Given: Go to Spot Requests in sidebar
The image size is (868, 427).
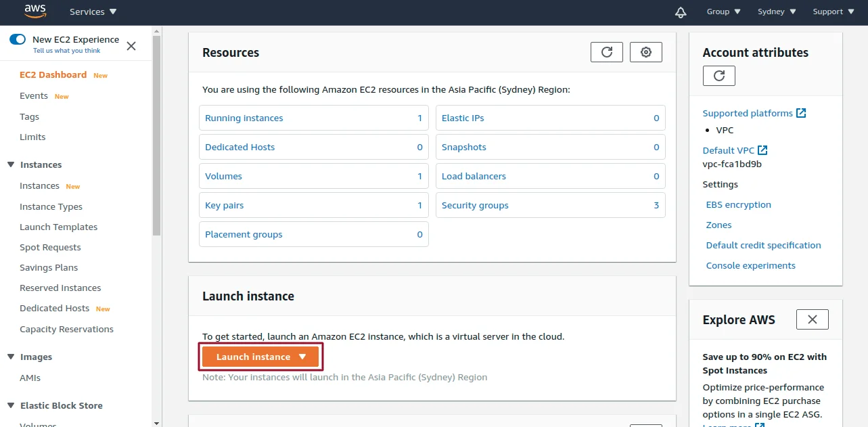Looking at the screenshot, I should 50,247.
